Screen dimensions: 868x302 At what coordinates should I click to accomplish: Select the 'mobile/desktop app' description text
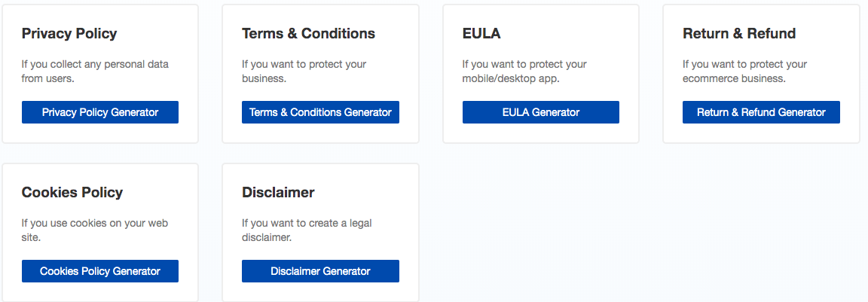(524, 71)
